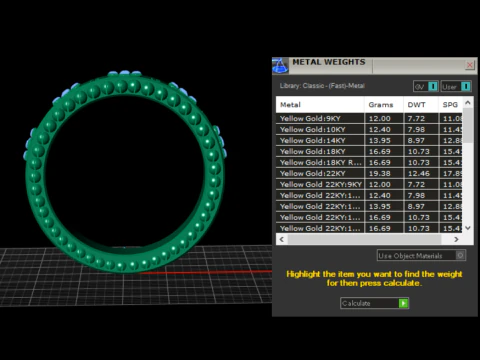Click the vertical scrollbar thumb
The image size is (480, 360).
click(x=468, y=125)
